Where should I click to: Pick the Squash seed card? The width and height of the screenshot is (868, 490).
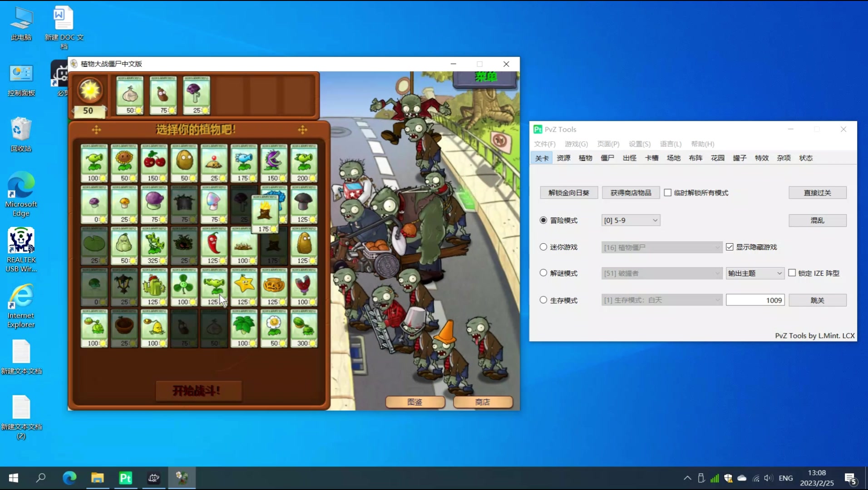point(124,246)
